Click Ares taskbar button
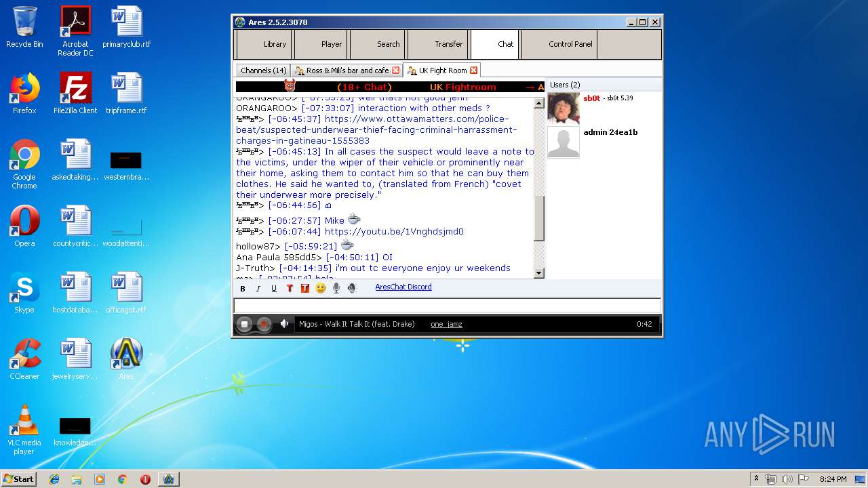This screenshot has width=868, height=488. (168, 479)
